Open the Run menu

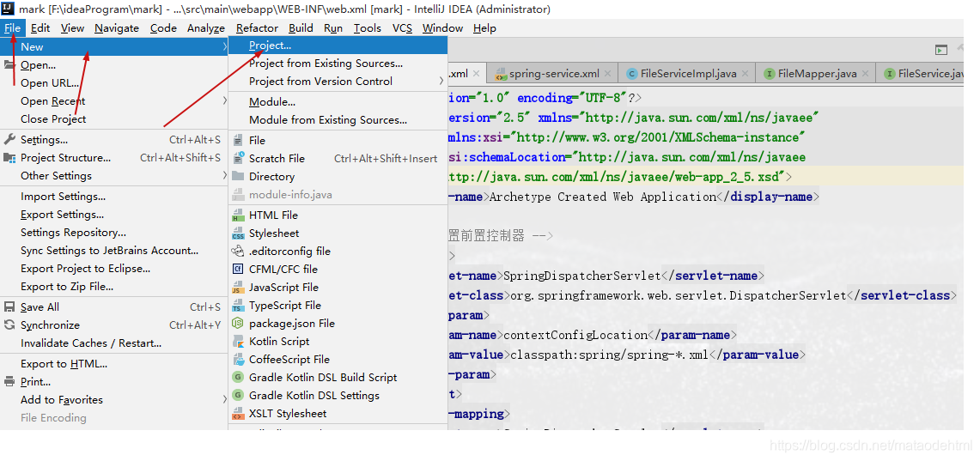(x=333, y=28)
